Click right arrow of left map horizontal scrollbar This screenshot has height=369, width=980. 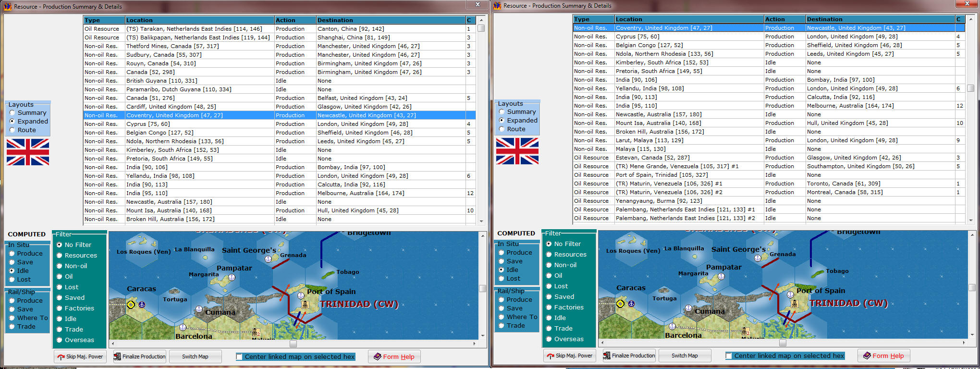point(475,344)
